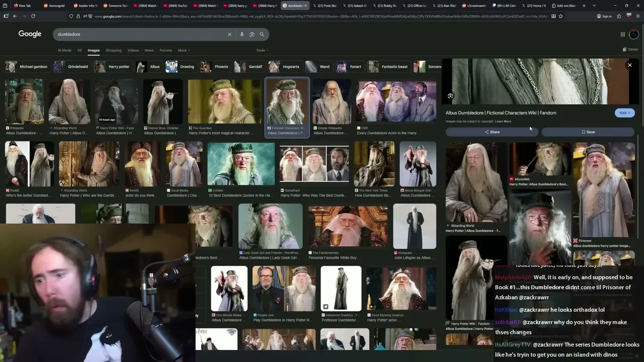Save the previewed image
Screen dimensions: 644x362
(x=588, y=132)
